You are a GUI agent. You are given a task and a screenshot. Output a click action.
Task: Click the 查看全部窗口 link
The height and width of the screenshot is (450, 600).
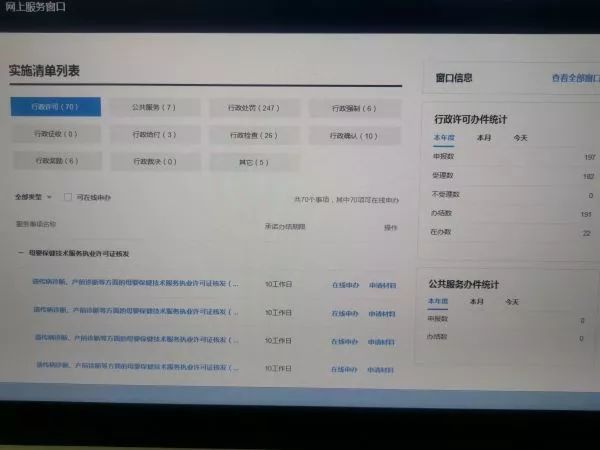tap(577, 78)
